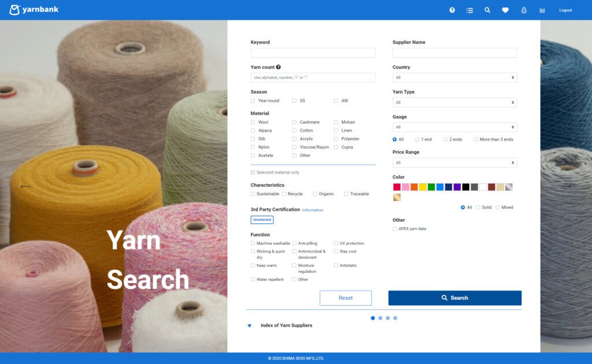The width and height of the screenshot is (592, 364).
Task: Select the 2 ends radio option
Action: point(445,139)
